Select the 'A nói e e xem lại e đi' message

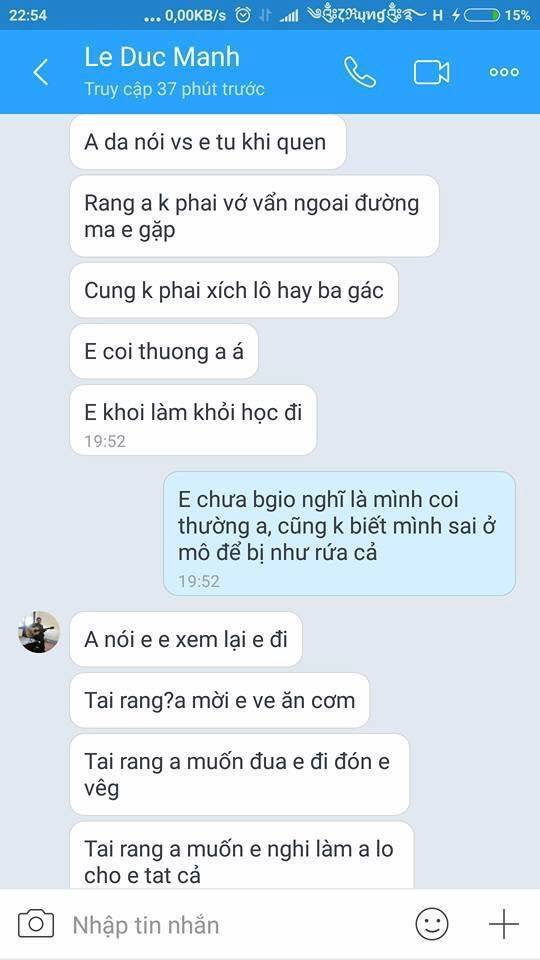(186, 639)
